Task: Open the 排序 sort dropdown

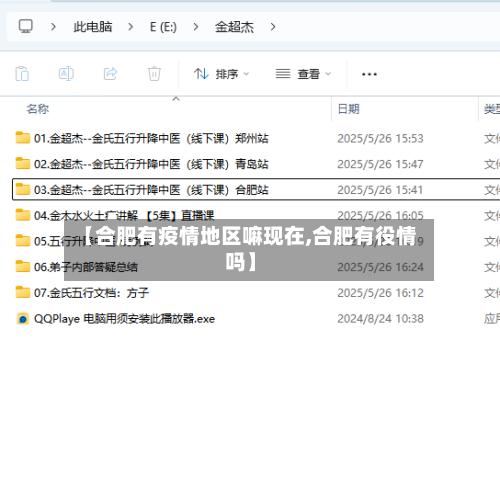Action: tap(221, 74)
